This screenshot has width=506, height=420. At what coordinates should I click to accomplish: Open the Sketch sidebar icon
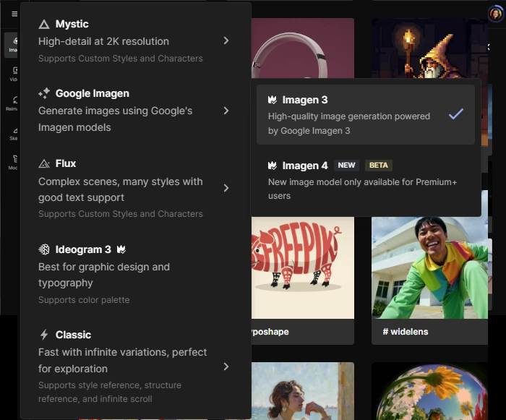(14, 134)
